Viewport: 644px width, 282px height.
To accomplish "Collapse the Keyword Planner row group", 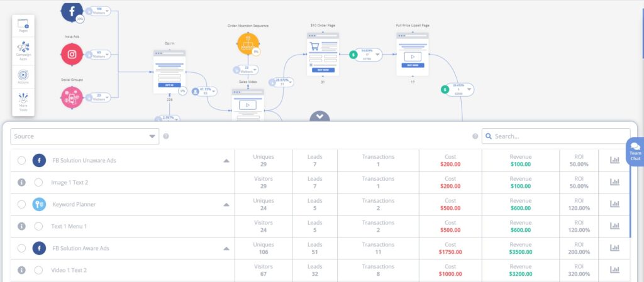I will tap(226, 205).
